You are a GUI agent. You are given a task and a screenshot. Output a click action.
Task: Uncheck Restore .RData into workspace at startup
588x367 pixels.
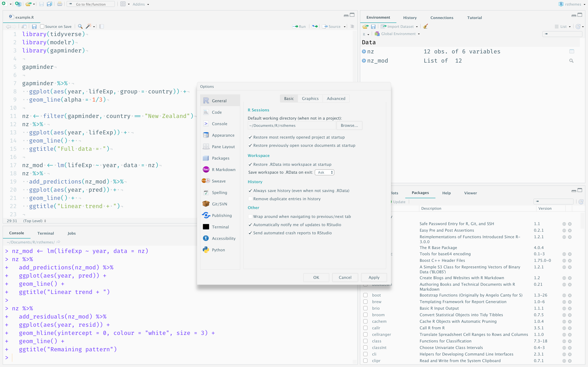250,164
